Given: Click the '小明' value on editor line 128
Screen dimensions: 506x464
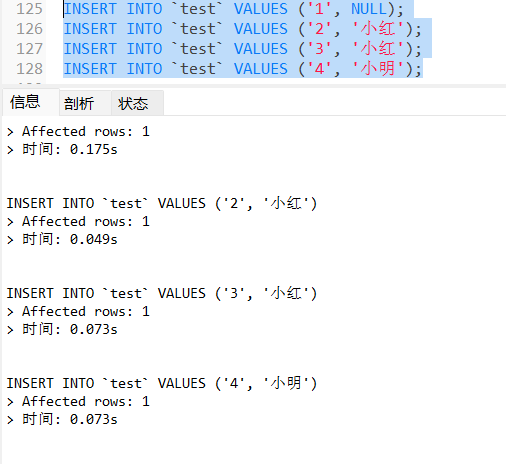Looking at the screenshot, I should 378,69.
